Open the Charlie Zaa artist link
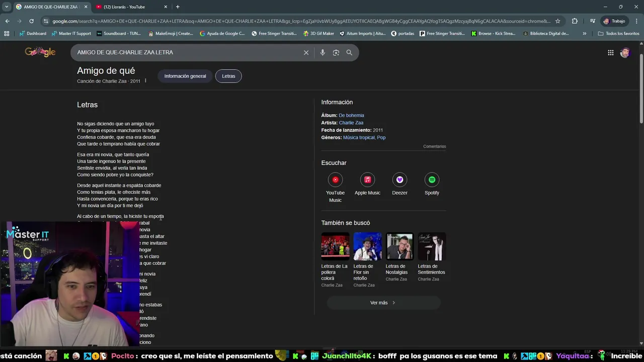Viewport: 644px width, 362px height. tap(351, 123)
